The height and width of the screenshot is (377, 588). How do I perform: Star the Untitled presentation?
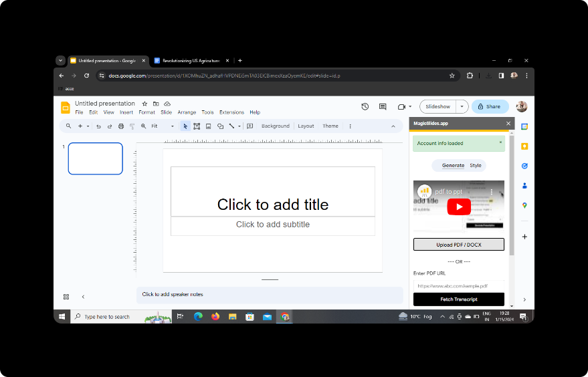pyautogui.click(x=144, y=104)
